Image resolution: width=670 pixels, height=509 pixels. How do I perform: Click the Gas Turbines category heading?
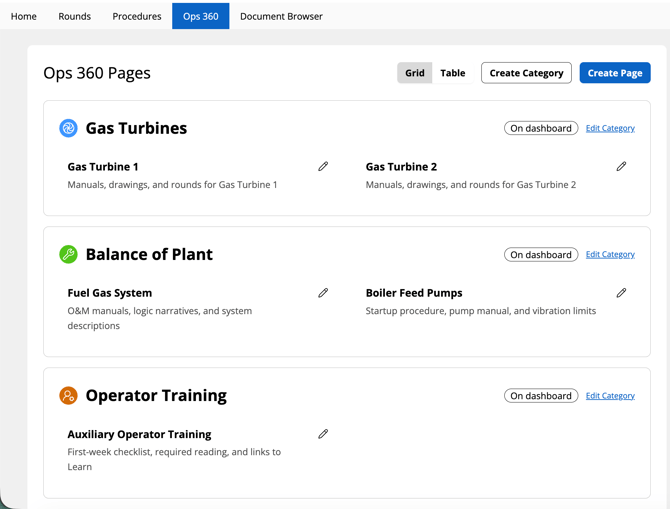point(136,128)
